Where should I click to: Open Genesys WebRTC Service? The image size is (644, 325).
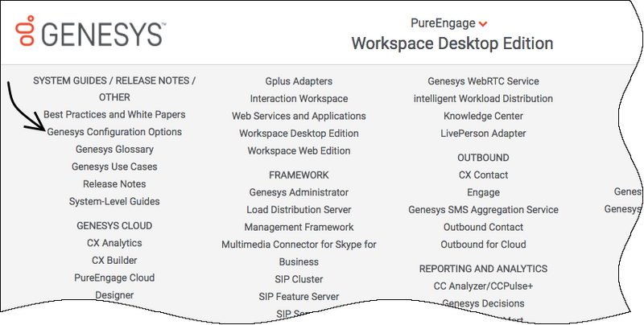[x=483, y=81]
